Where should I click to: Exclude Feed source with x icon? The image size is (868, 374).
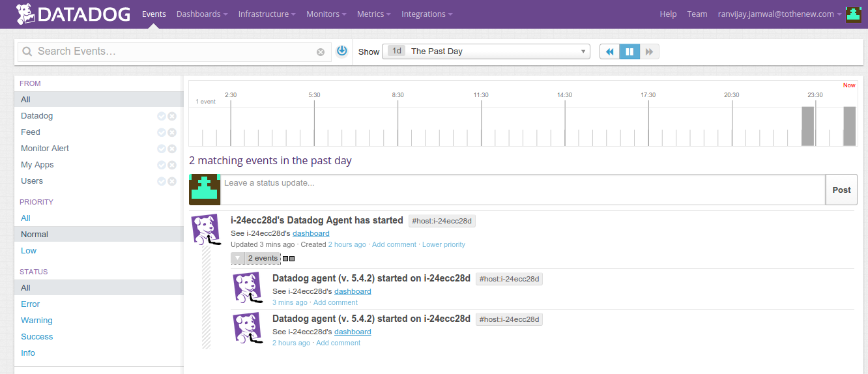point(172,132)
